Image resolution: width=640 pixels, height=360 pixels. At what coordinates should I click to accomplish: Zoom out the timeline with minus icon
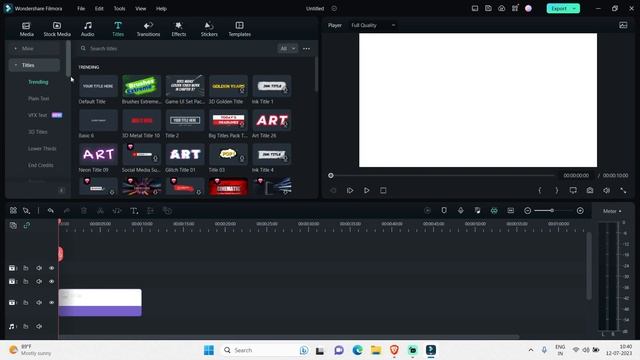click(x=527, y=211)
